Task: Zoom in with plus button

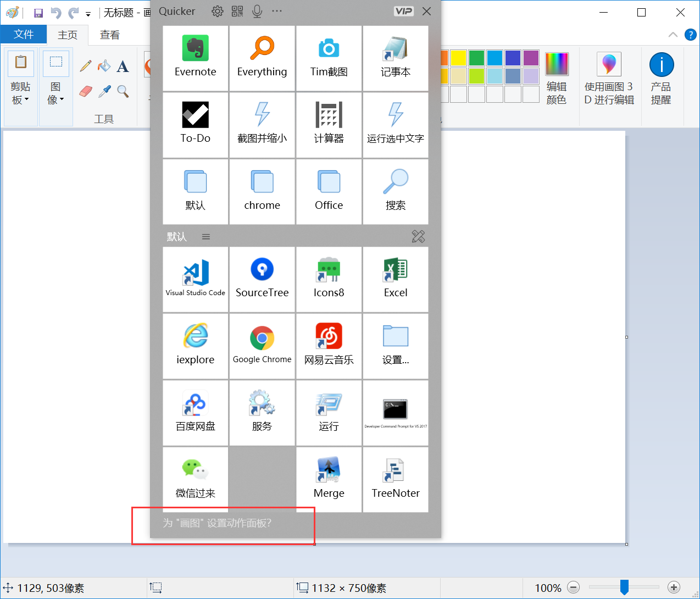Action: (674, 587)
